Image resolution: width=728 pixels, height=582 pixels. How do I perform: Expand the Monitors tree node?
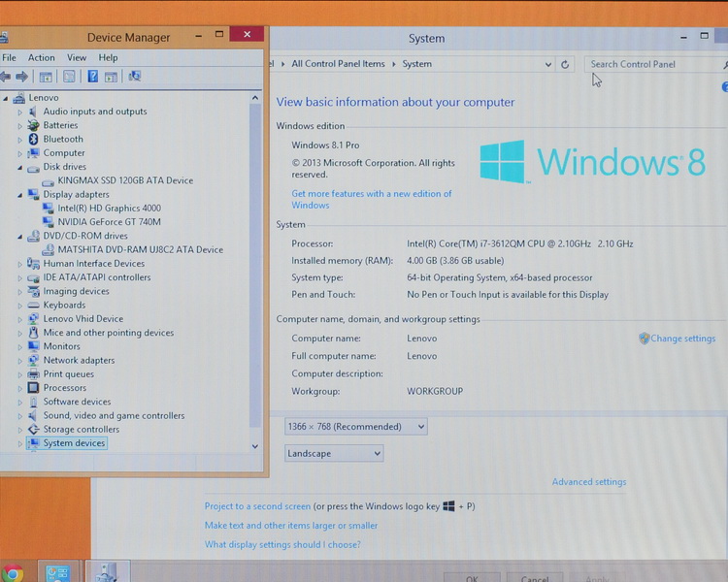pyautogui.click(x=19, y=346)
